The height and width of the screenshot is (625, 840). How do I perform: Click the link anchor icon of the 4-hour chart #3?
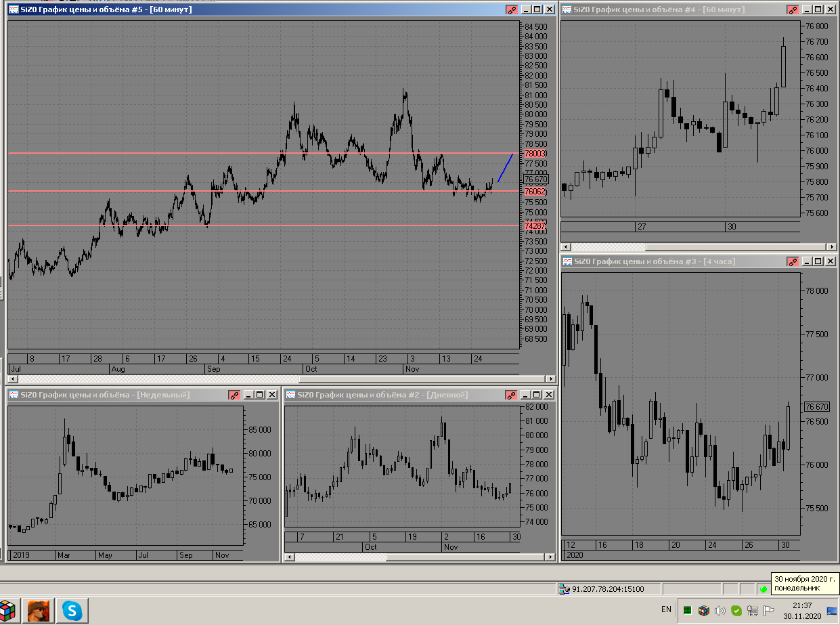[792, 261]
